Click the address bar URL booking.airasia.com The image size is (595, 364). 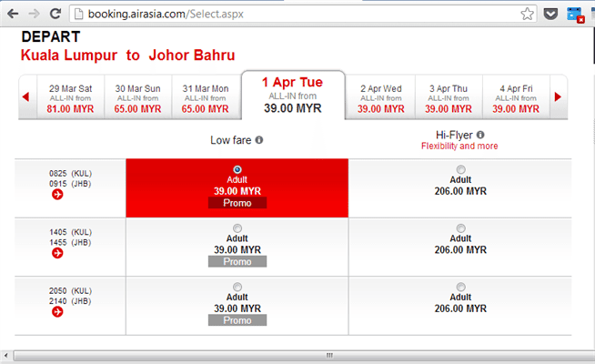[x=166, y=14]
